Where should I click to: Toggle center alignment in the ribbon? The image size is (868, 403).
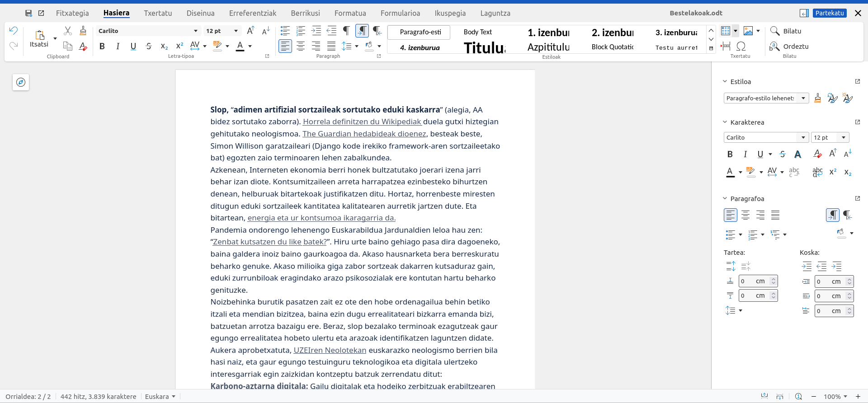pos(301,46)
